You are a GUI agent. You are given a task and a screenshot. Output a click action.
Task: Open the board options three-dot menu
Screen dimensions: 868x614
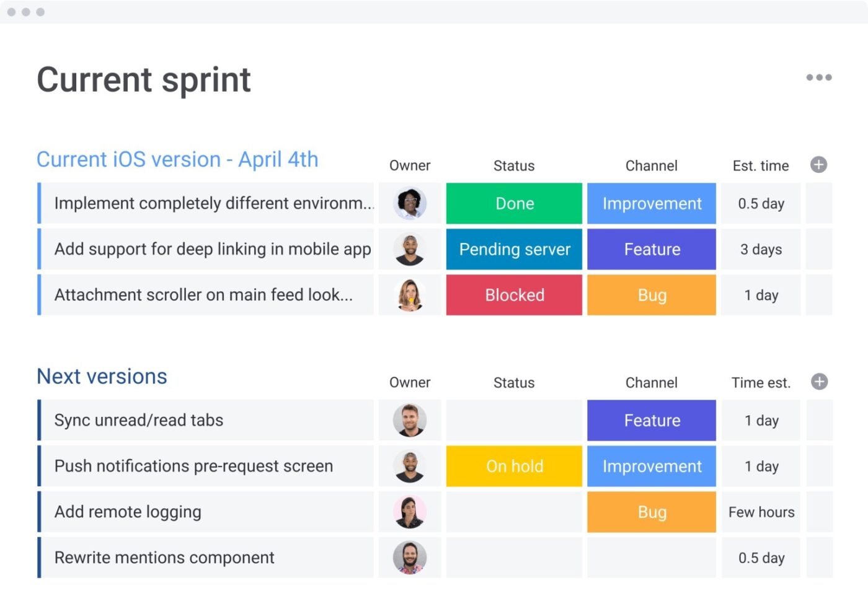click(818, 77)
